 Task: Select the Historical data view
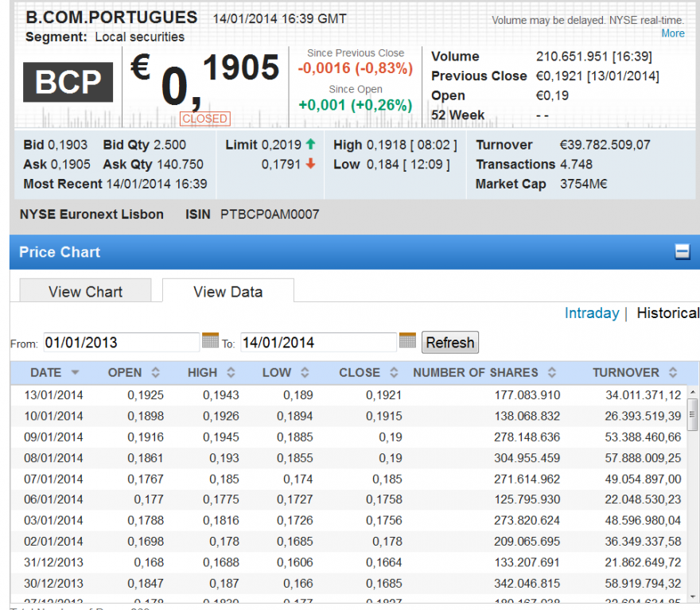pyautogui.click(x=668, y=313)
